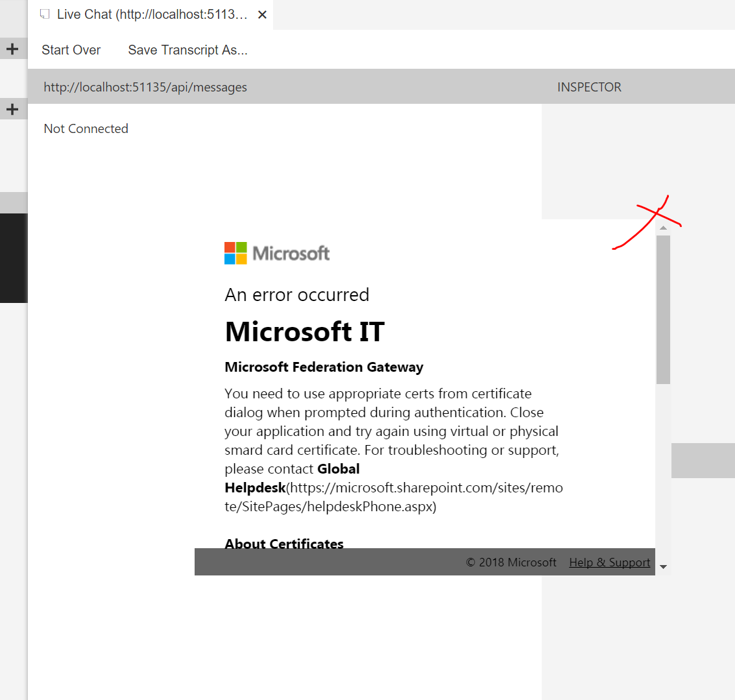Click the Global Helpdesk SharePoint URL
The width and height of the screenshot is (735, 700).
click(x=422, y=487)
